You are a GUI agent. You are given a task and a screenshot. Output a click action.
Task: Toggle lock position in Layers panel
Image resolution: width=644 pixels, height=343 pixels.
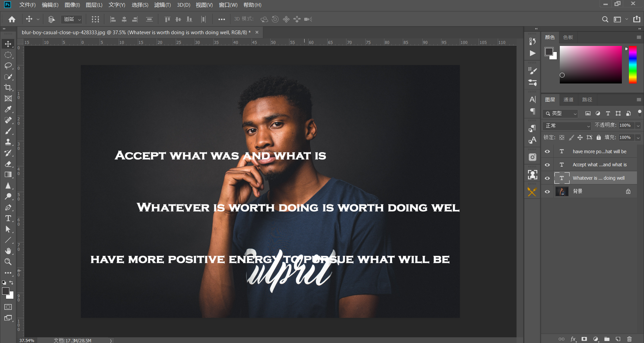[580, 137]
